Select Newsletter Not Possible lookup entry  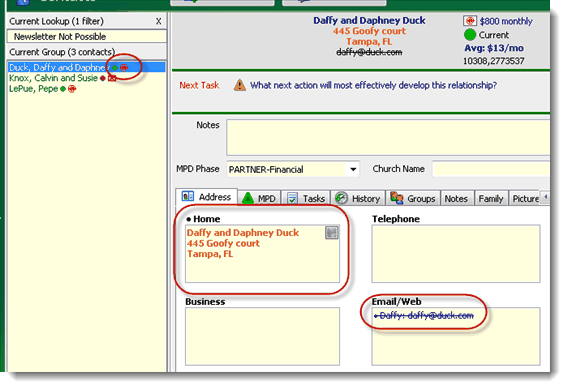(87, 37)
